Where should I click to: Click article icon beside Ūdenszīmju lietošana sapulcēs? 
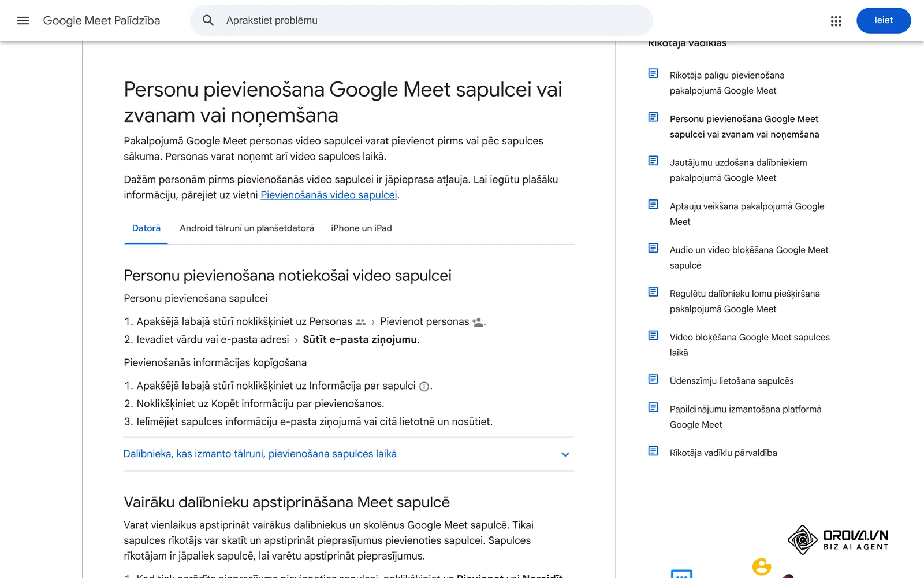click(x=653, y=379)
